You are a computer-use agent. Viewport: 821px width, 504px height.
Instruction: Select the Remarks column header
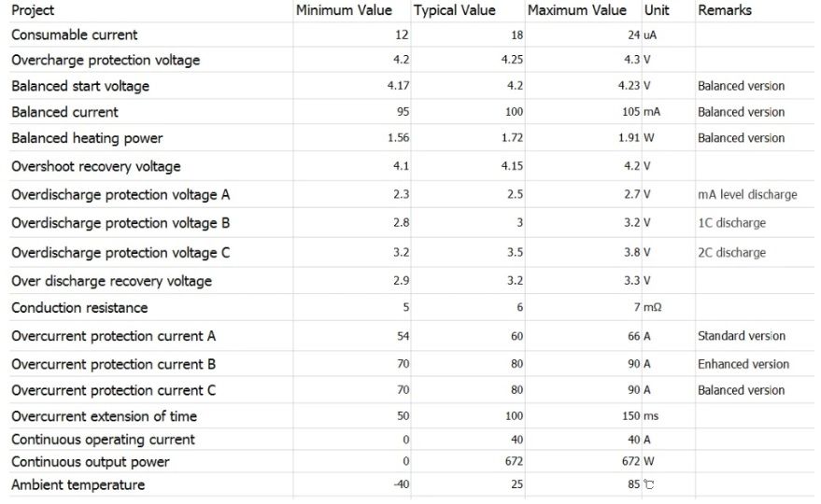coord(724,10)
